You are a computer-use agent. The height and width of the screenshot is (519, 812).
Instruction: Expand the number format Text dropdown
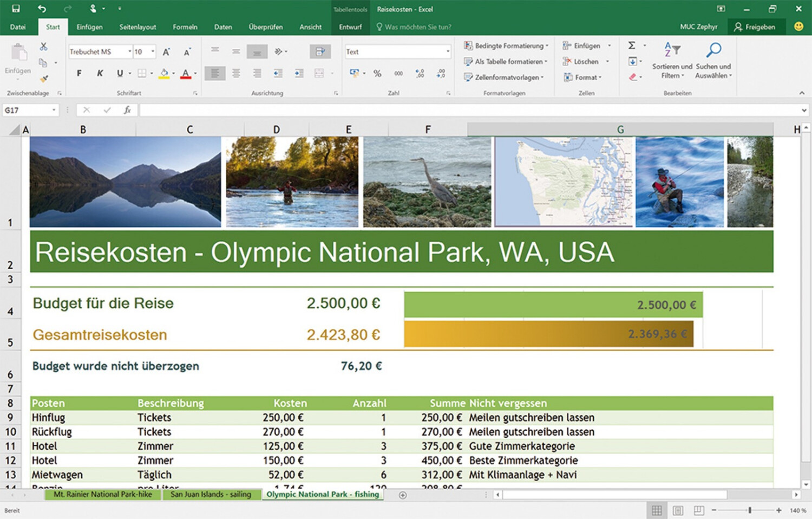(448, 51)
